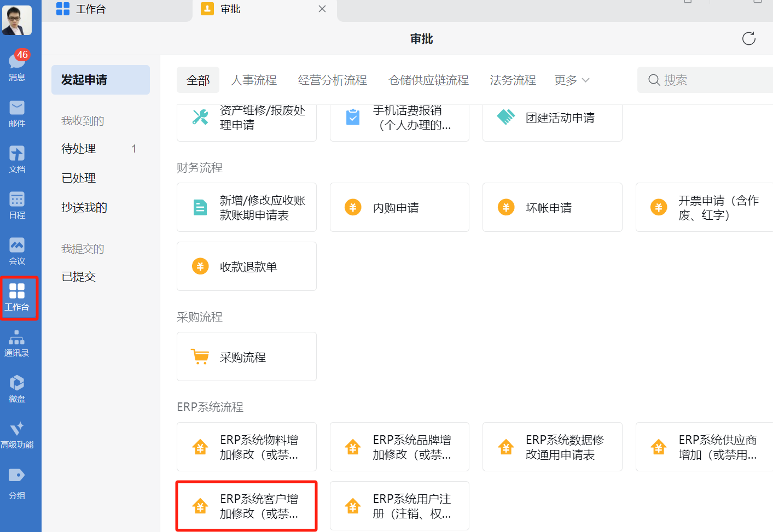Open the ERP系统数据修改通用申请表 card
This screenshot has width=773, height=532.
point(553,447)
